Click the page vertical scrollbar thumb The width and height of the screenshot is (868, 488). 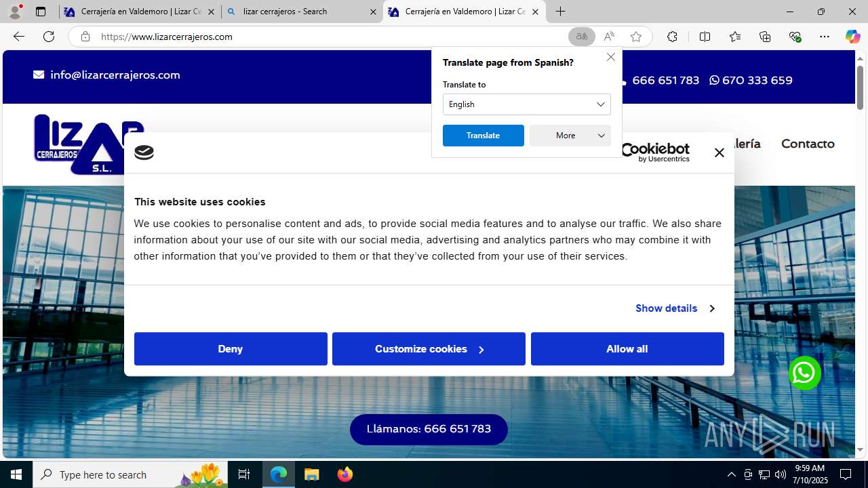(x=860, y=87)
